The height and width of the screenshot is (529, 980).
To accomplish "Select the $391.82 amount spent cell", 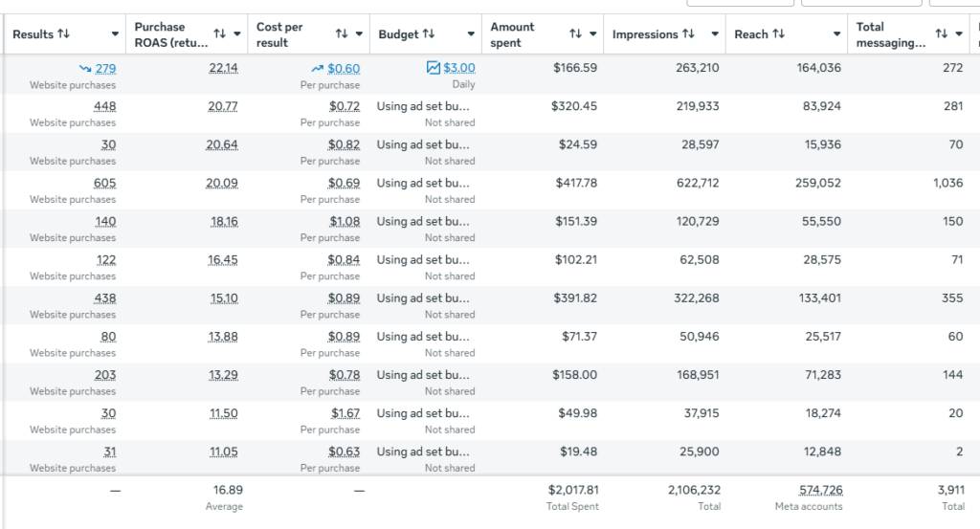I will (x=575, y=298).
